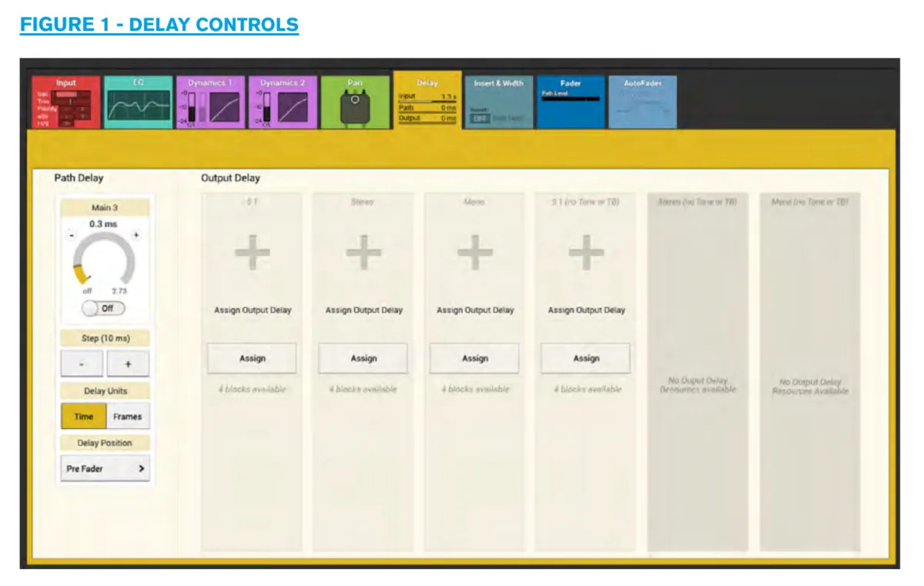Click the 'Step (10 ms)' label
This screenshot has width=924, height=586.
tap(105, 339)
